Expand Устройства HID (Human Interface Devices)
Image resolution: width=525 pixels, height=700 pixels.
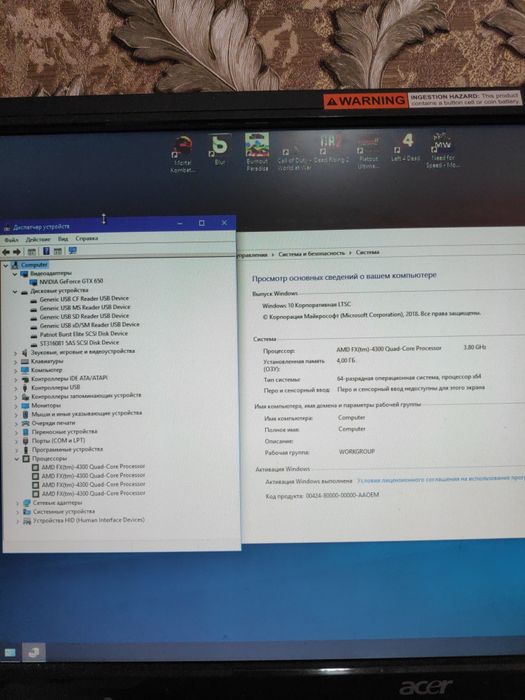tap(18, 521)
